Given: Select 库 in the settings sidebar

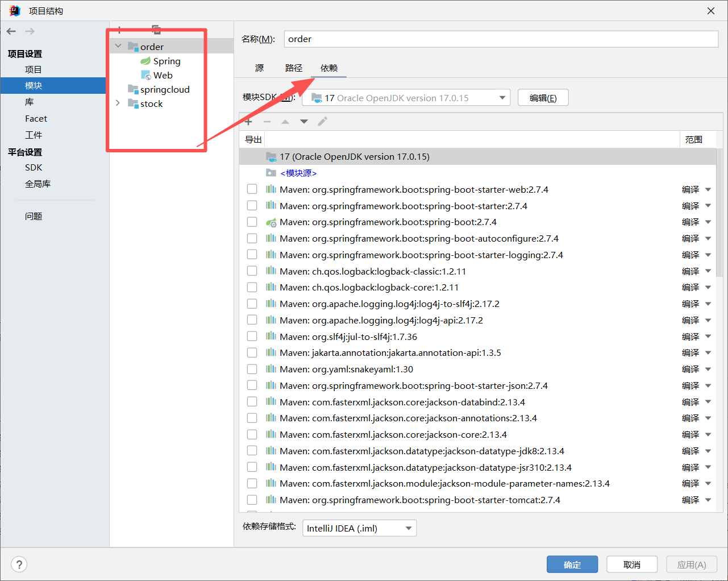Looking at the screenshot, I should click(x=29, y=102).
